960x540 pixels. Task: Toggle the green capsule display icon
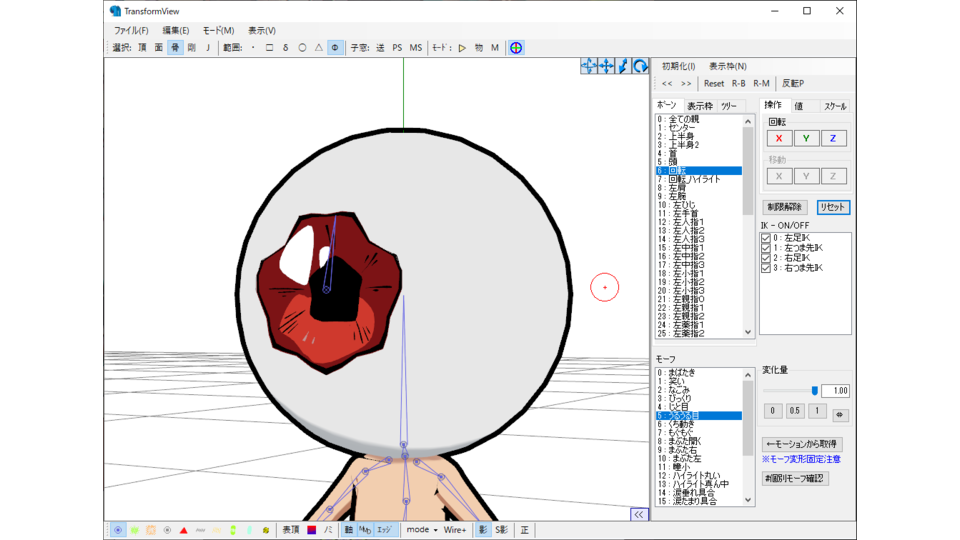(233, 530)
